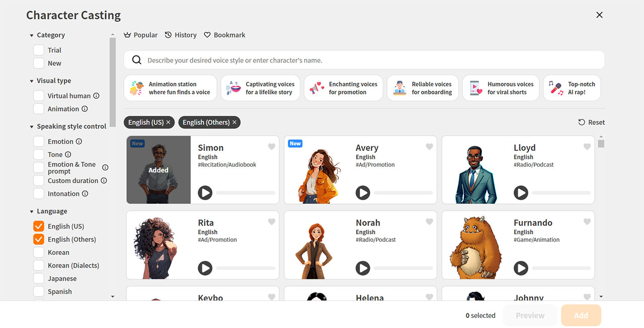Screen dimensions: 644x328
Task: Click Rita's audio progress bar
Action: tap(246, 268)
